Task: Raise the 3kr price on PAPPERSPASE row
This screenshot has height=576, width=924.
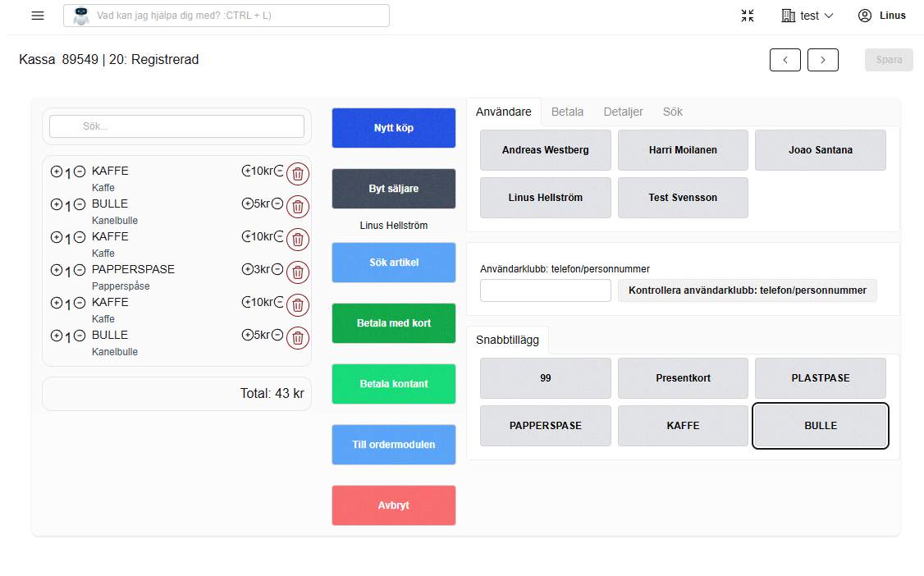Action: tap(248, 270)
